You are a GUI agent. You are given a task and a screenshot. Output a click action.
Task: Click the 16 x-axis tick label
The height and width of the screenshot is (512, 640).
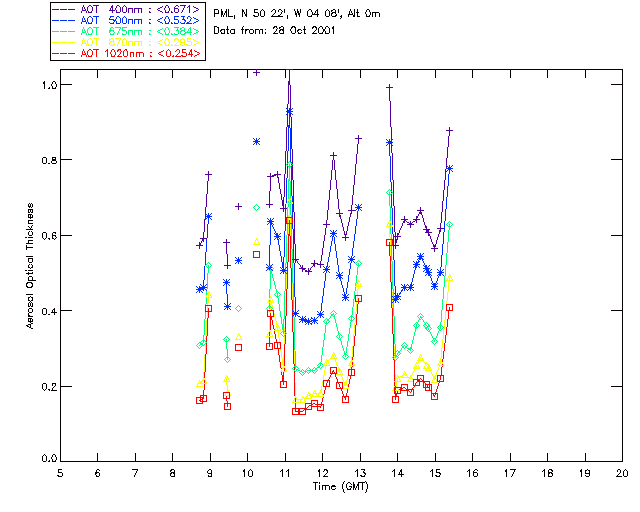tap(472, 473)
